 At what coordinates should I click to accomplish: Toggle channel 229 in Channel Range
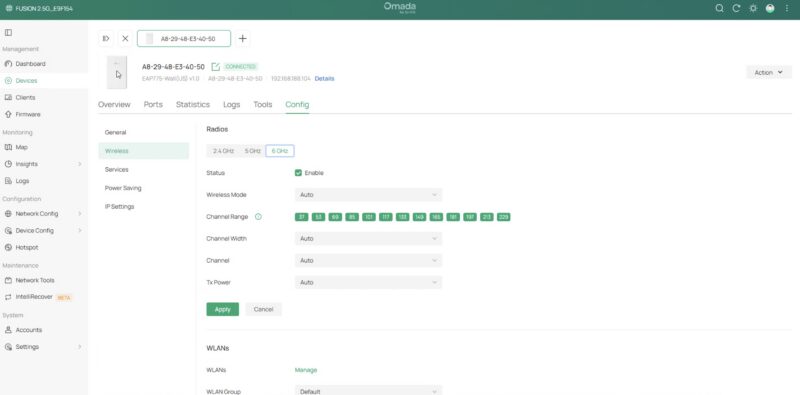coord(504,217)
